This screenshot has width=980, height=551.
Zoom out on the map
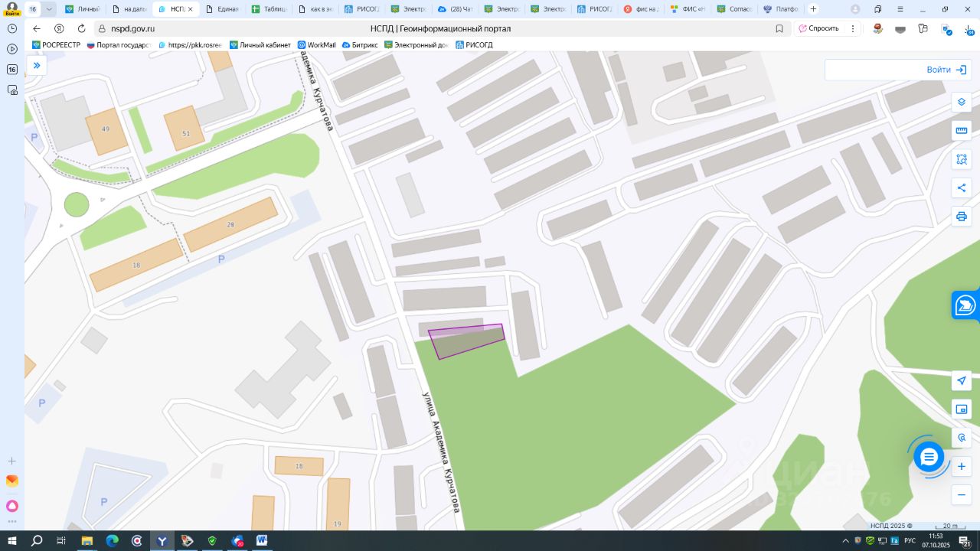[962, 495]
